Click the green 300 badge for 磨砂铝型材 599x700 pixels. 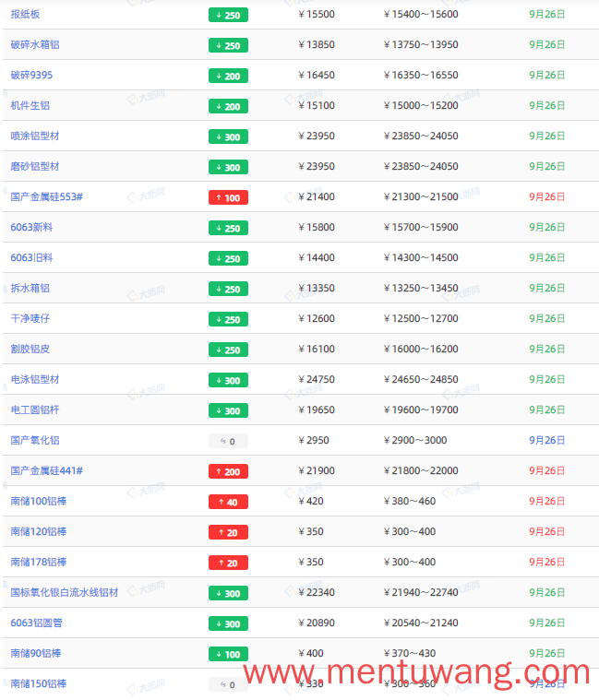click(228, 167)
